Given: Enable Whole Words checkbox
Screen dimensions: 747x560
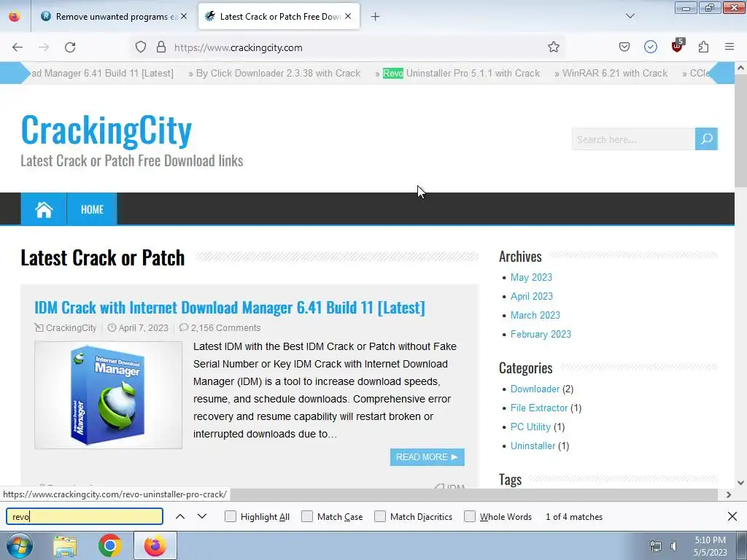Looking at the screenshot, I should [470, 517].
